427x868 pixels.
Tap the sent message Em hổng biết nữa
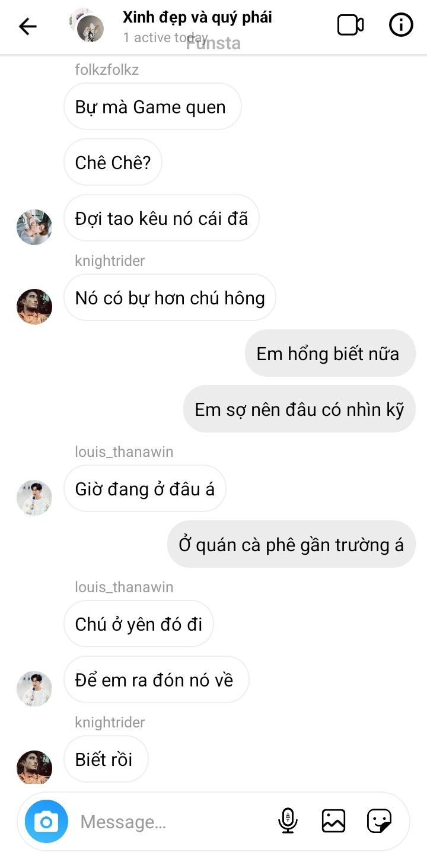tap(330, 354)
